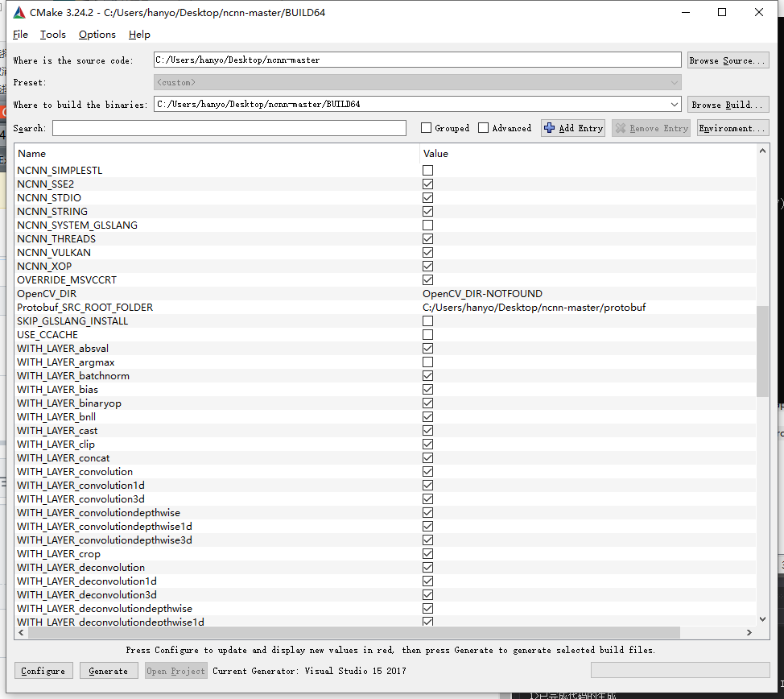Image resolution: width=784 pixels, height=699 pixels.
Task: Uncheck OVERRIDE_MSVCCRT checkbox
Action: [x=427, y=279]
